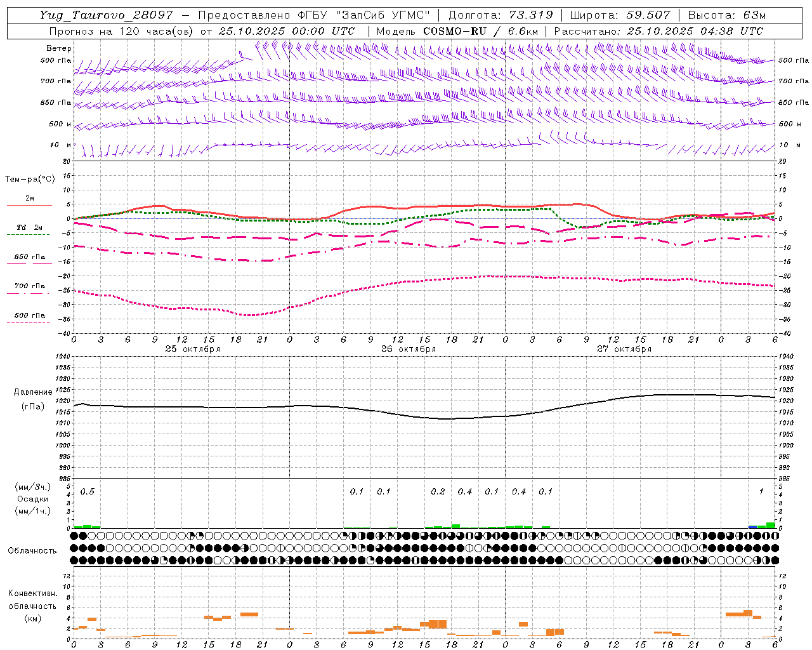Click the 2м temperature legend entry
Viewport: 812px width, 650px height.
[x=30, y=199]
